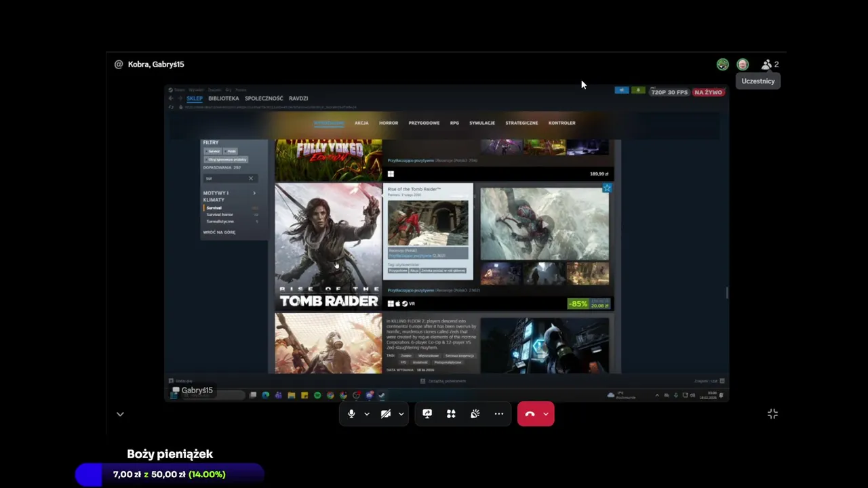Select the PRZYGODOWE category
The height and width of the screenshot is (488, 868).
(424, 123)
